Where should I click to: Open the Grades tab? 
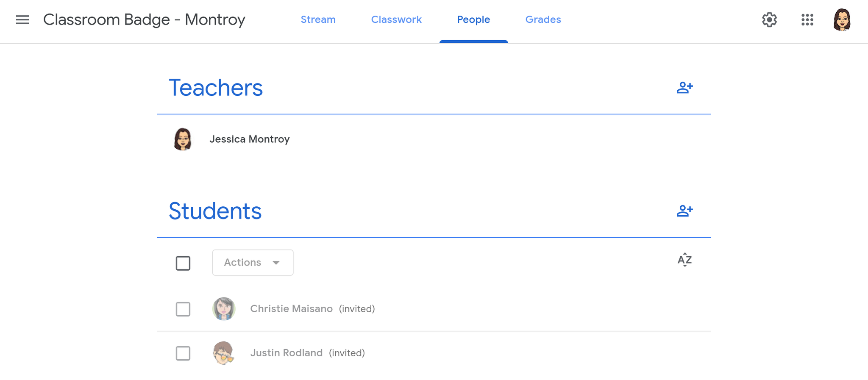(x=543, y=20)
